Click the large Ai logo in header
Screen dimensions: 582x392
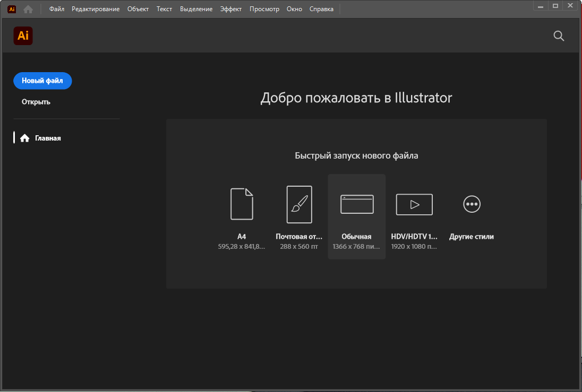coord(23,36)
